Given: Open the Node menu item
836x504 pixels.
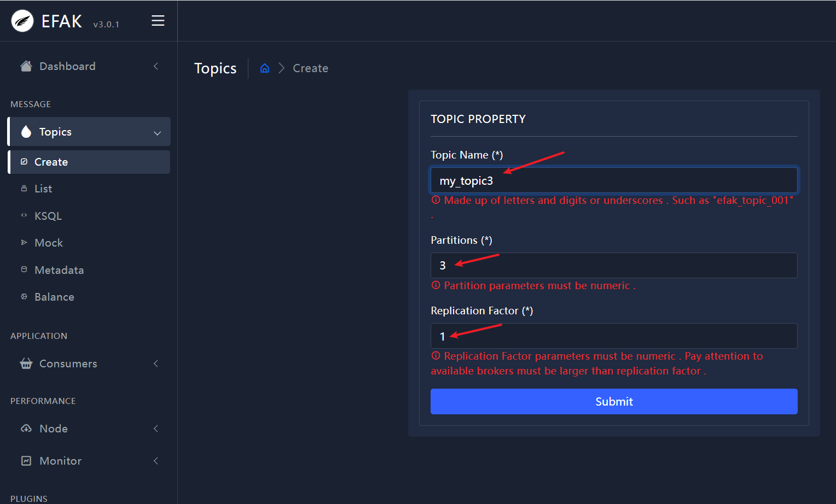Looking at the screenshot, I should (x=89, y=429).
